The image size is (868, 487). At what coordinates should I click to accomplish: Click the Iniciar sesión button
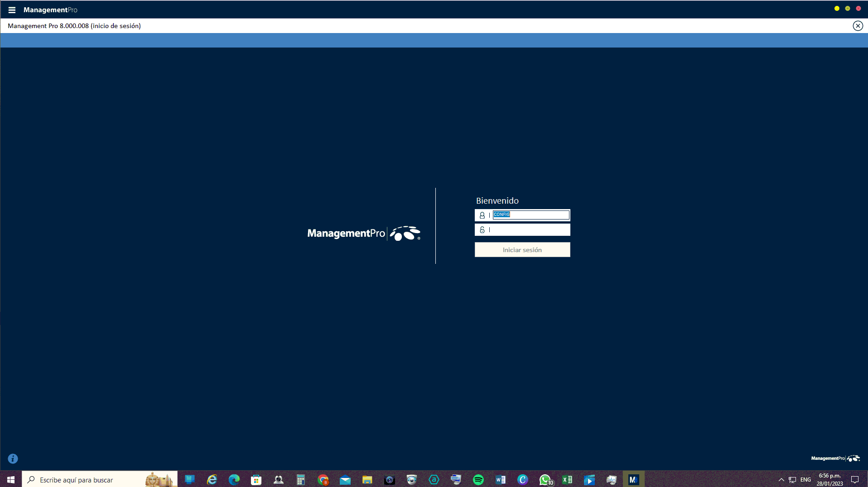click(x=522, y=250)
